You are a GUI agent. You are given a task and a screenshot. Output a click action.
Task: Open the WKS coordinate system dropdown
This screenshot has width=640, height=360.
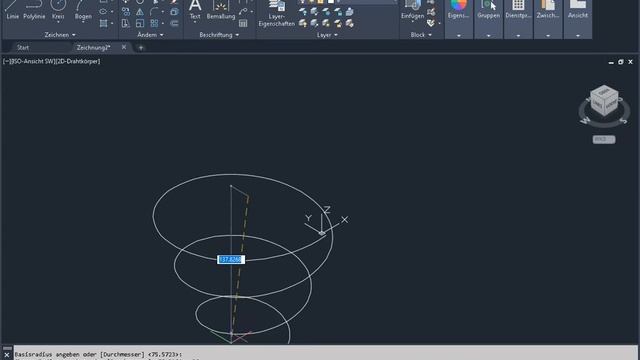(604, 140)
